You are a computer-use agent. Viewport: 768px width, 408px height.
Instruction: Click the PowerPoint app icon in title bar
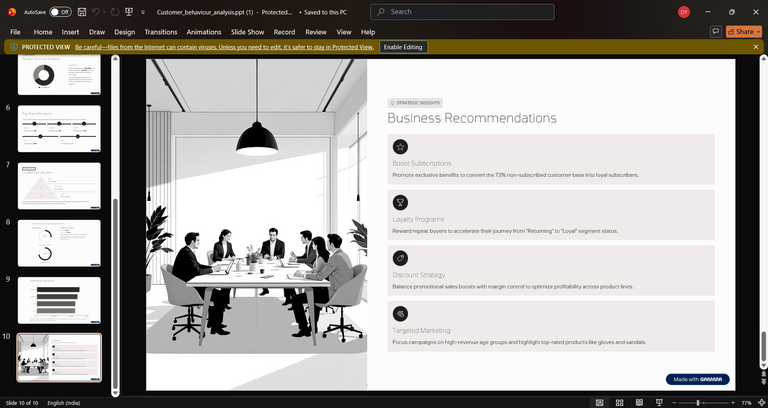pyautogui.click(x=12, y=12)
